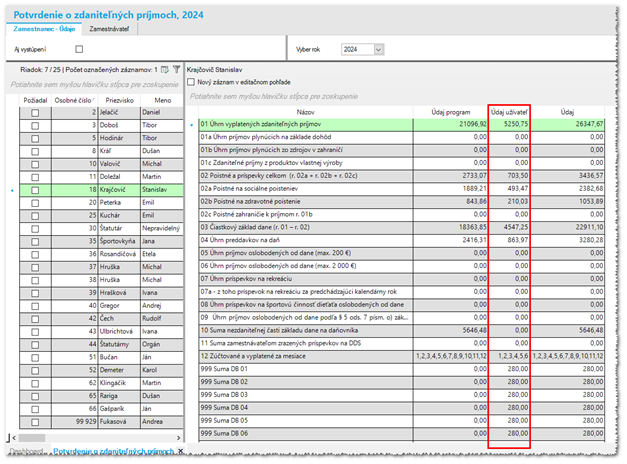Click the export grid icon next to record count
This screenshot has height=464, width=627.
[x=164, y=70]
